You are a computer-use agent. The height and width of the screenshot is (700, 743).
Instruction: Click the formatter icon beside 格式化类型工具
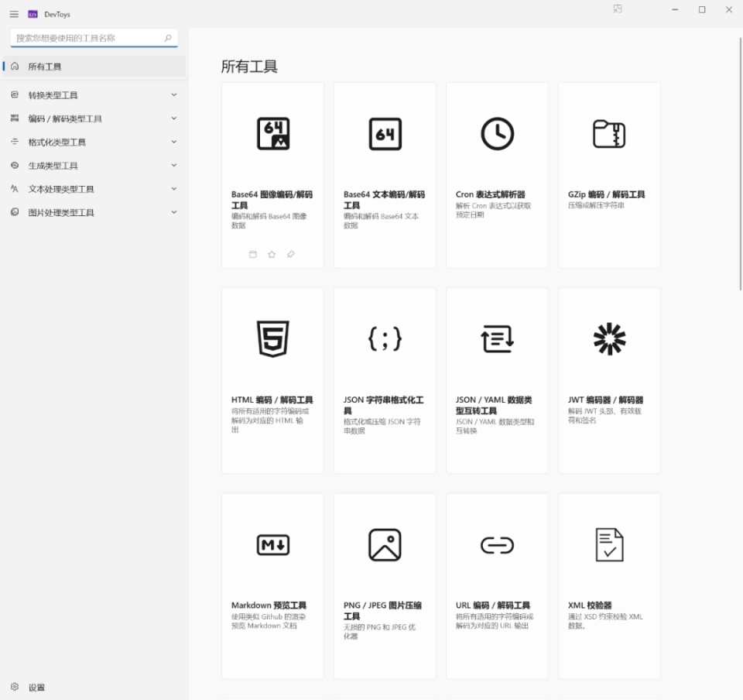pyautogui.click(x=15, y=142)
